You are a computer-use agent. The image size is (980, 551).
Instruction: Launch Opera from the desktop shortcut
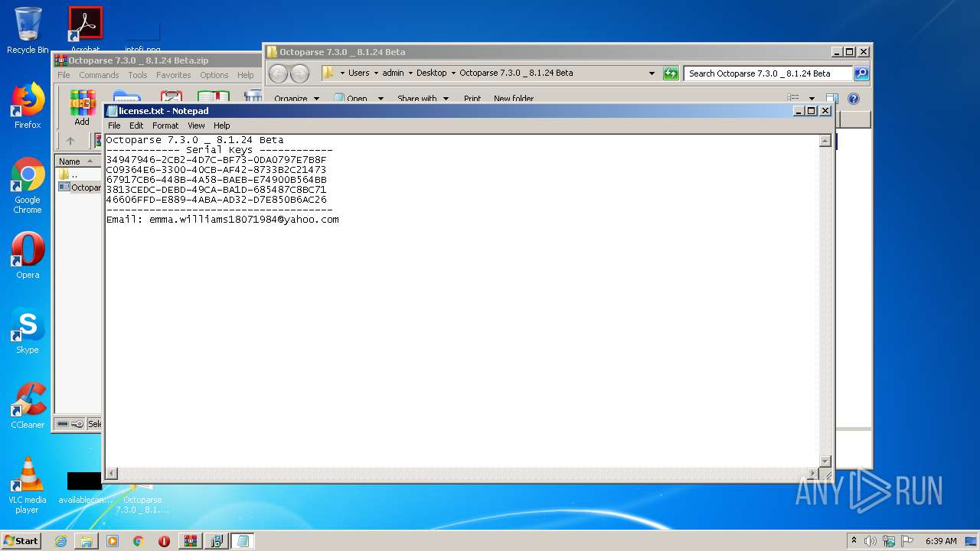(x=28, y=256)
